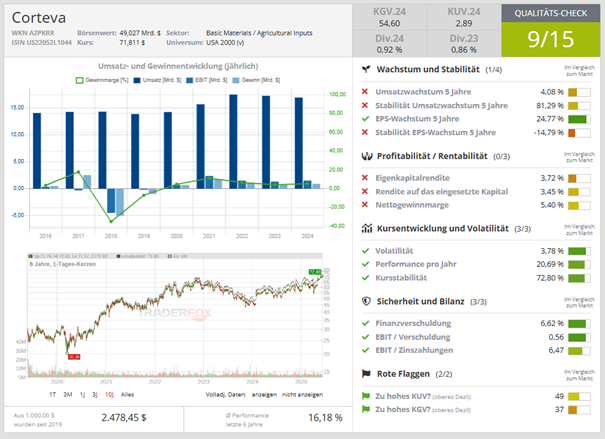The width and height of the screenshot is (605, 439).
Task: Click the Finanzverschuldung value 6,62 %
Action: click(552, 323)
